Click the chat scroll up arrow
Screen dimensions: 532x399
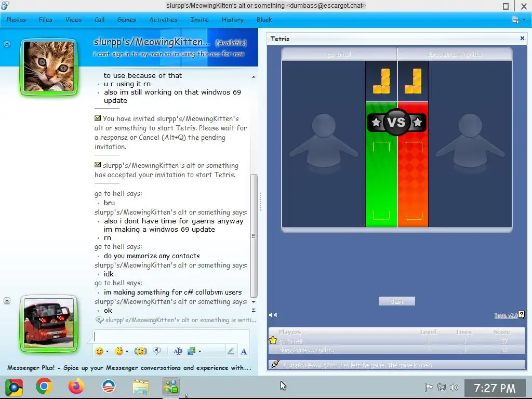click(254, 77)
